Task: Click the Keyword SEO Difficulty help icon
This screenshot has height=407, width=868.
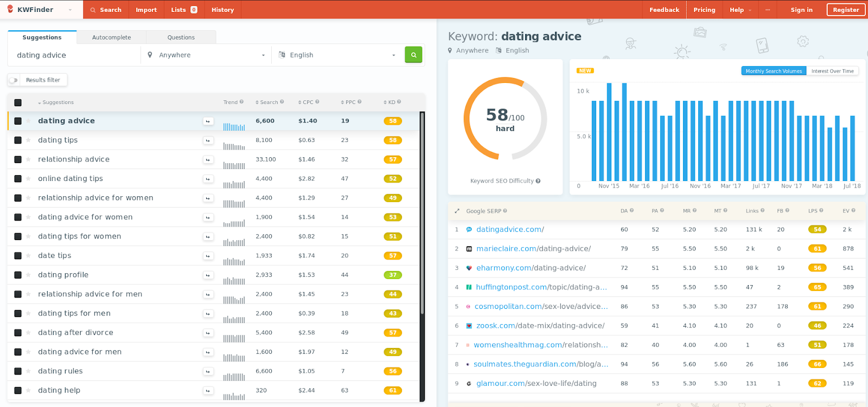Action: [538, 181]
